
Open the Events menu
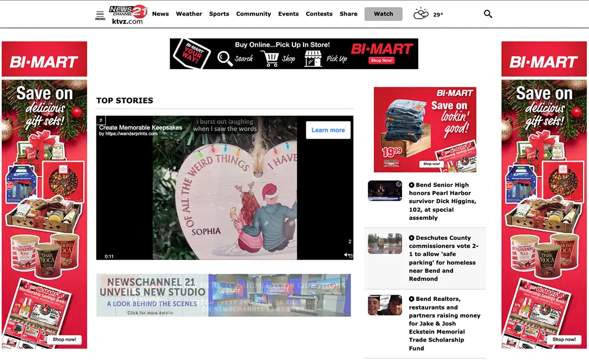click(289, 14)
